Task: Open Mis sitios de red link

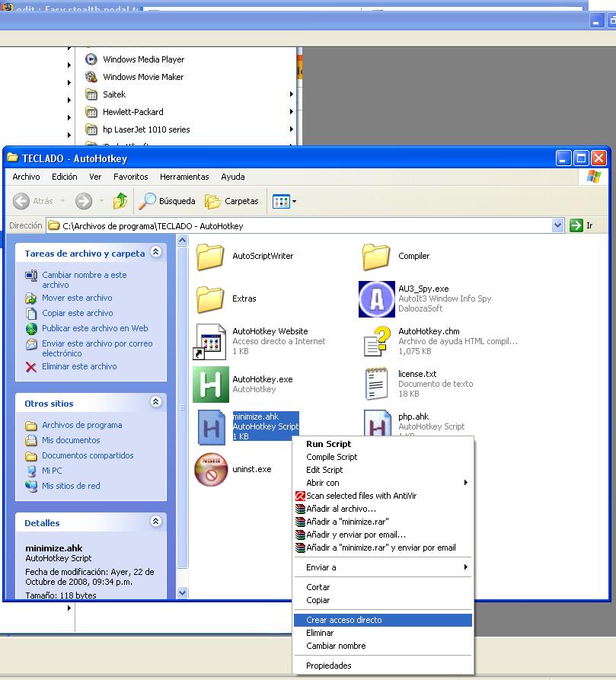Action: click(x=71, y=486)
